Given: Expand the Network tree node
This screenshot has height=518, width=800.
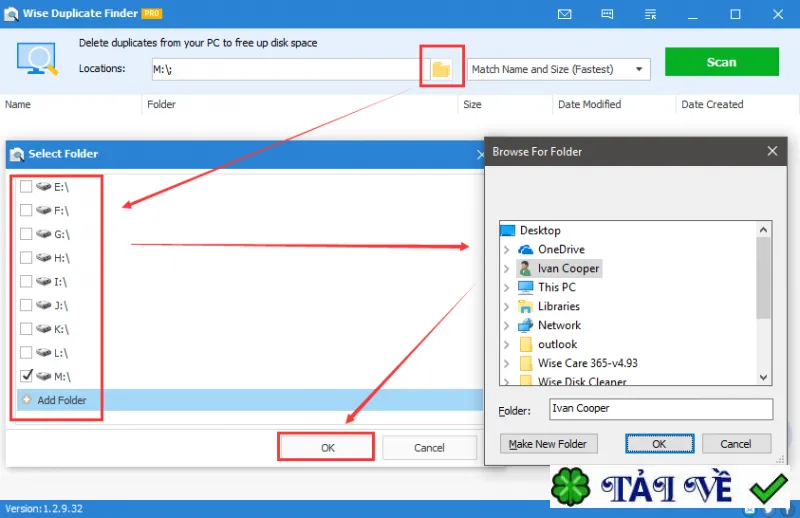Looking at the screenshot, I should click(506, 325).
